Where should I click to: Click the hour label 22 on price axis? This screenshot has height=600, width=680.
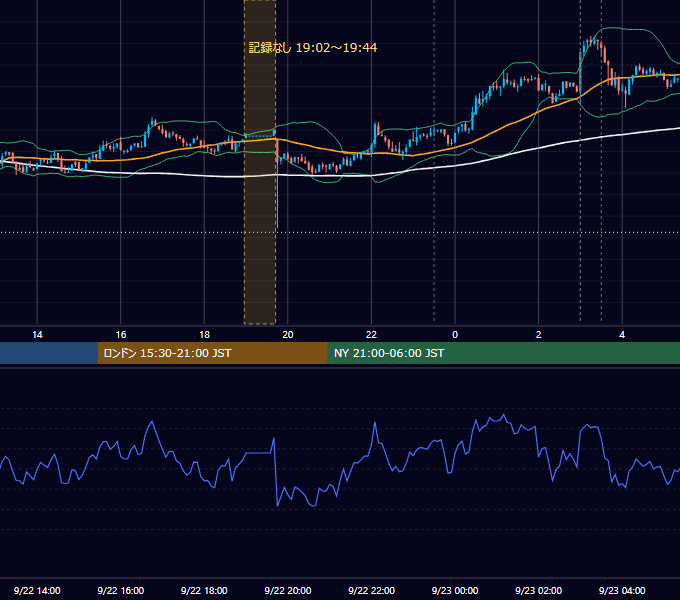click(371, 335)
